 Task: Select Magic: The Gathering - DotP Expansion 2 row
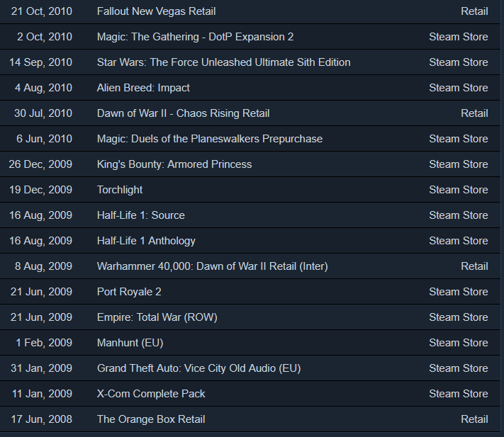click(x=250, y=37)
